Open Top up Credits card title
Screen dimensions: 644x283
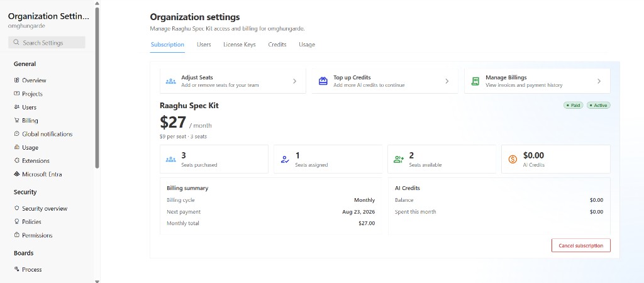(x=352, y=77)
